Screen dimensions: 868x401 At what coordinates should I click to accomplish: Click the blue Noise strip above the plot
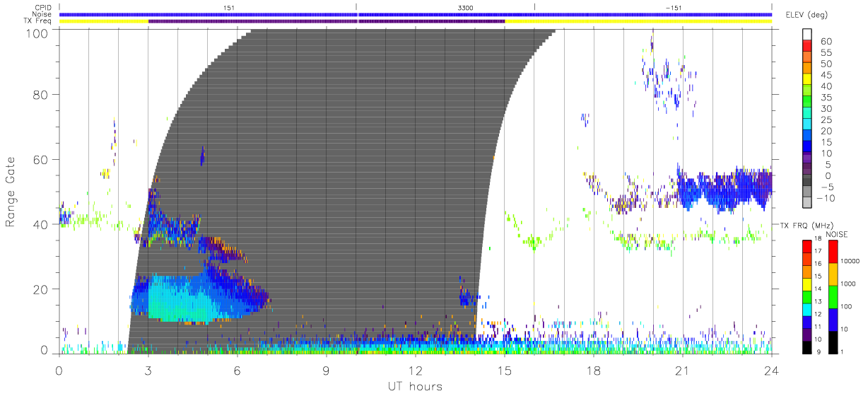click(x=416, y=14)
